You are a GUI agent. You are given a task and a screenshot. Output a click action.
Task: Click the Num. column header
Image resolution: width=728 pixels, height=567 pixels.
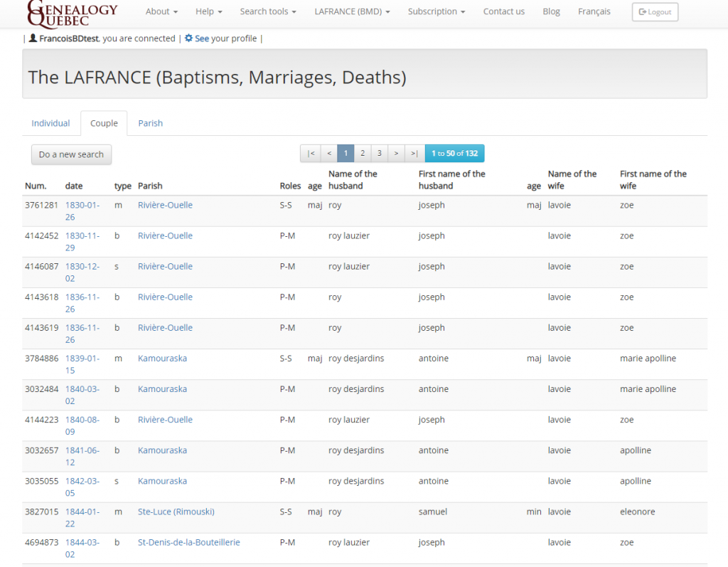[x=36, y=186]
